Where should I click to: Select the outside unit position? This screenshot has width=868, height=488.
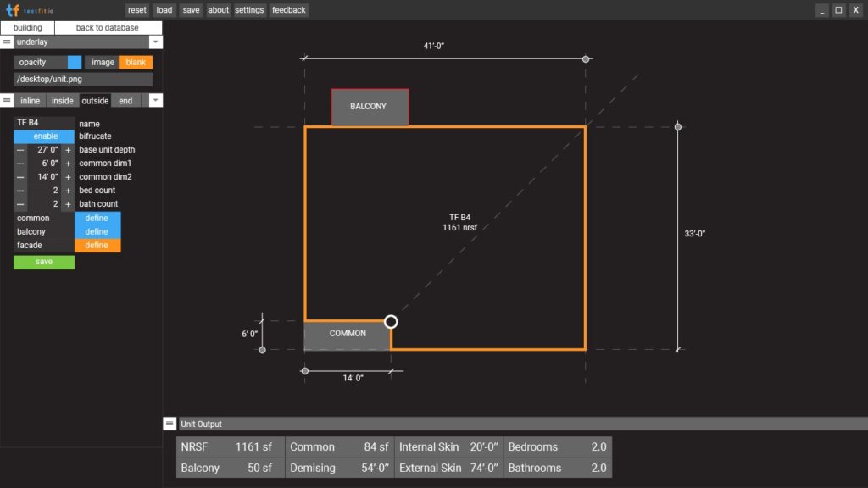pos(95,101)
